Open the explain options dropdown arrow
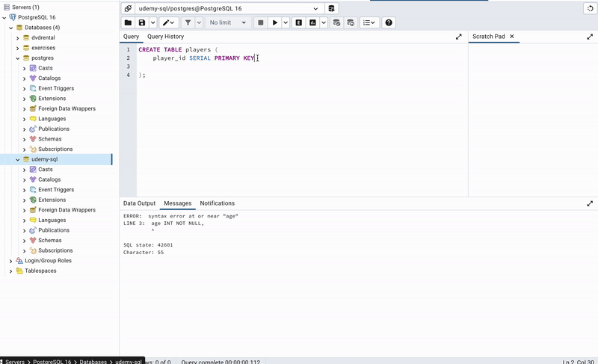The image size is (598, 364). [x=324, y=22]
